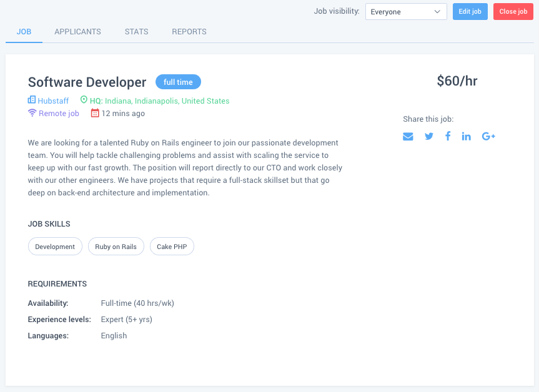Click the $60/hr rate
The height and width of the screenshot is (392, 539).
click(457, 81)
